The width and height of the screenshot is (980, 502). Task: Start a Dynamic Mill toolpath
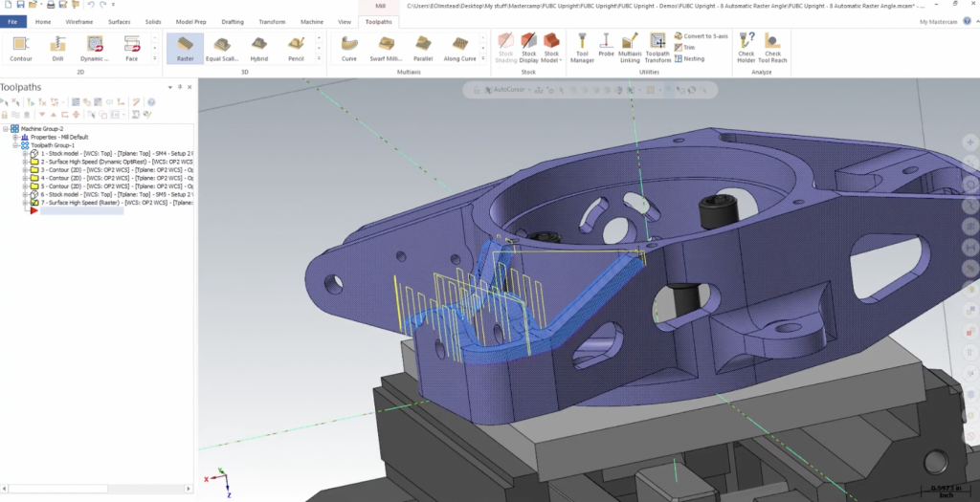[x=95, y=49]
